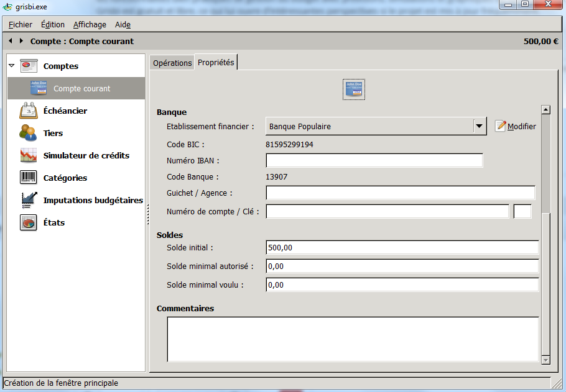Click the Comptes icon in the sidebar
The image size is (566, 392).
click(x=29, y=66)
